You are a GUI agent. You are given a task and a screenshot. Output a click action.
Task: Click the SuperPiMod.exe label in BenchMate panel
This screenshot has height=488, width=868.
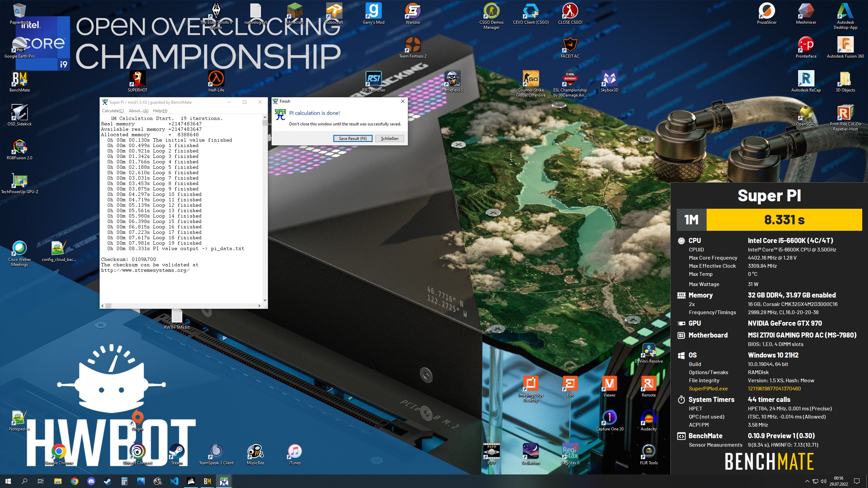pyautogui.click(x=708, y=389)
